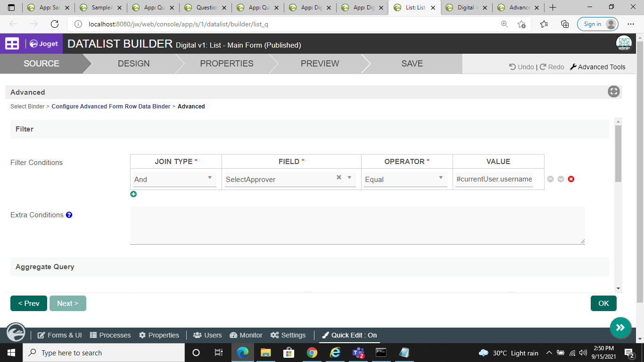Expand the green double-arrow side panel button
The image size is (644, 362).
point(620,328)
